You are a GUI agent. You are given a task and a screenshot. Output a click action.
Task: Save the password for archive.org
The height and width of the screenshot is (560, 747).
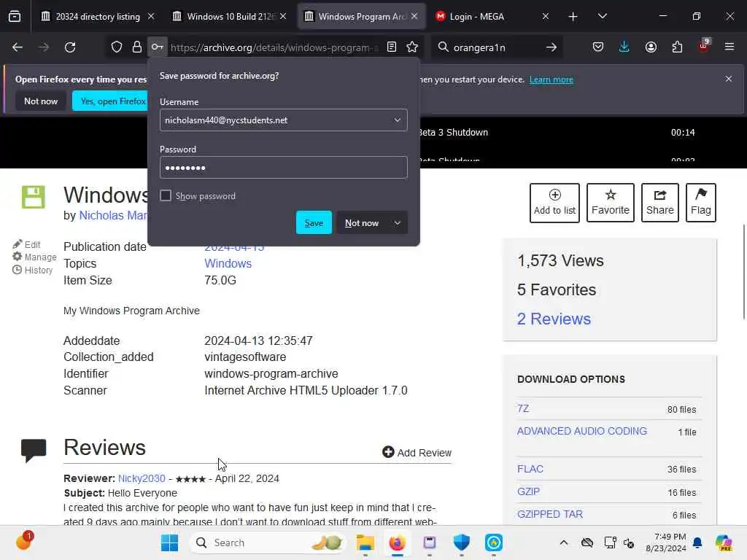314,223
